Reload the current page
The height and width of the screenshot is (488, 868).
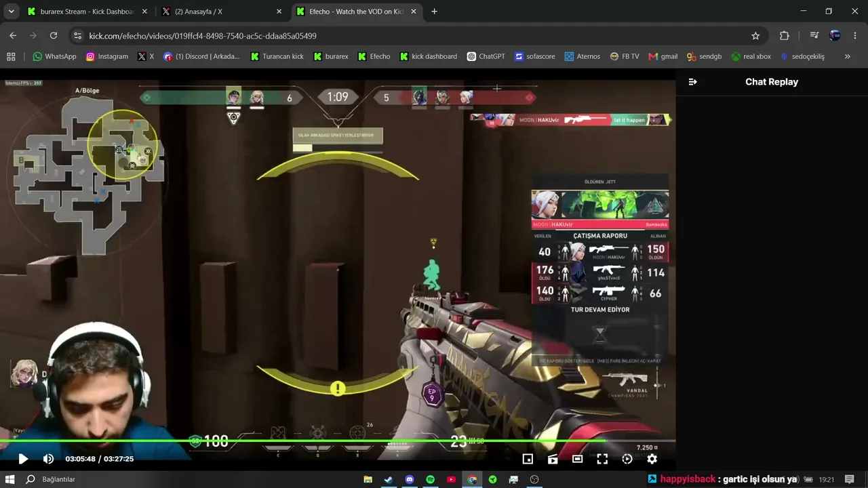coord(54,36)
